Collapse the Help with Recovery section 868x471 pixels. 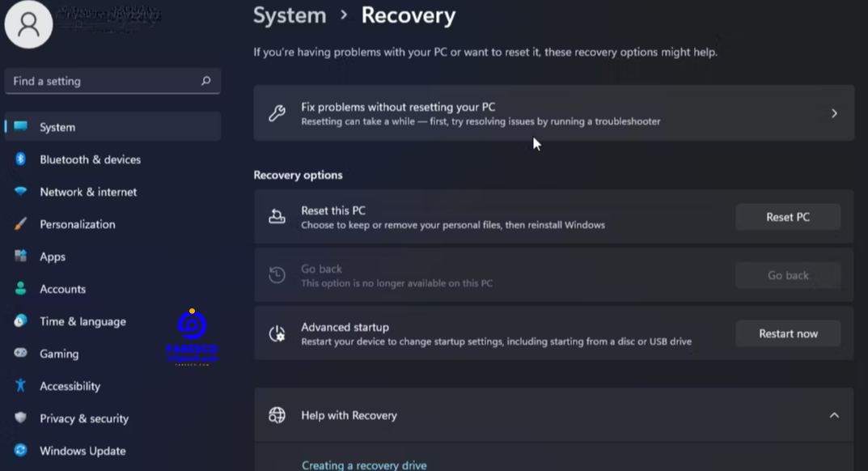(x=834, y=415)
